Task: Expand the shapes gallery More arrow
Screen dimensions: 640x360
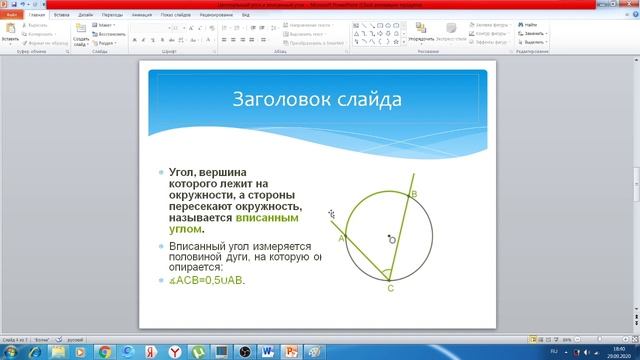Action: coord(404,41)
